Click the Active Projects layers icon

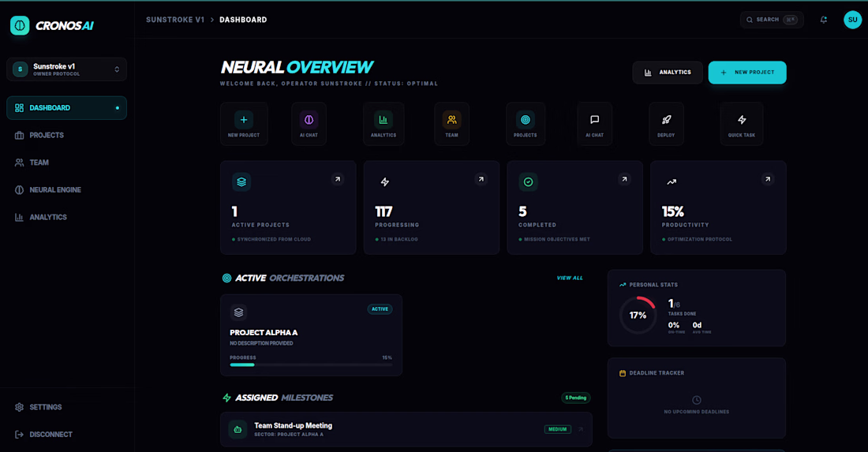(x=241, y=182)
